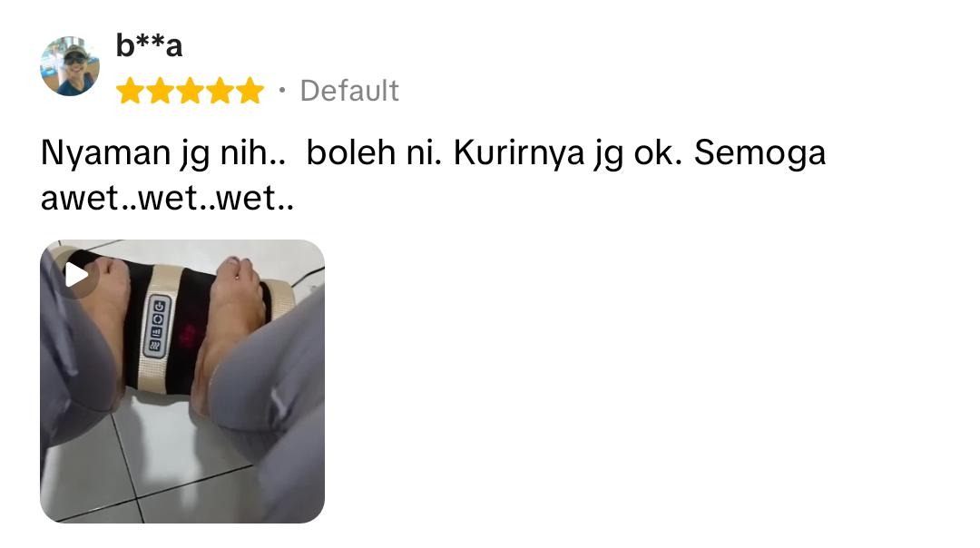Select the third rating star
This screenshot has height=548, width=980.
pos(190,91)
